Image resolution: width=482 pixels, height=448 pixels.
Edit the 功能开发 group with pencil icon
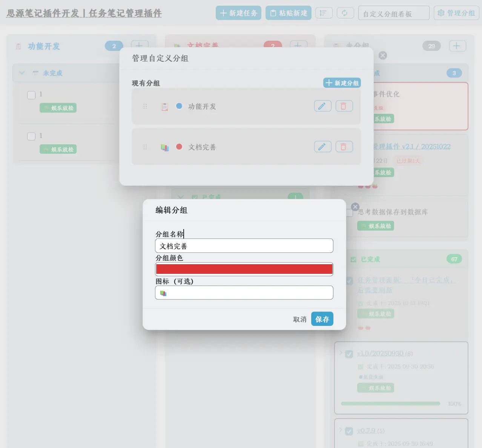322,106
